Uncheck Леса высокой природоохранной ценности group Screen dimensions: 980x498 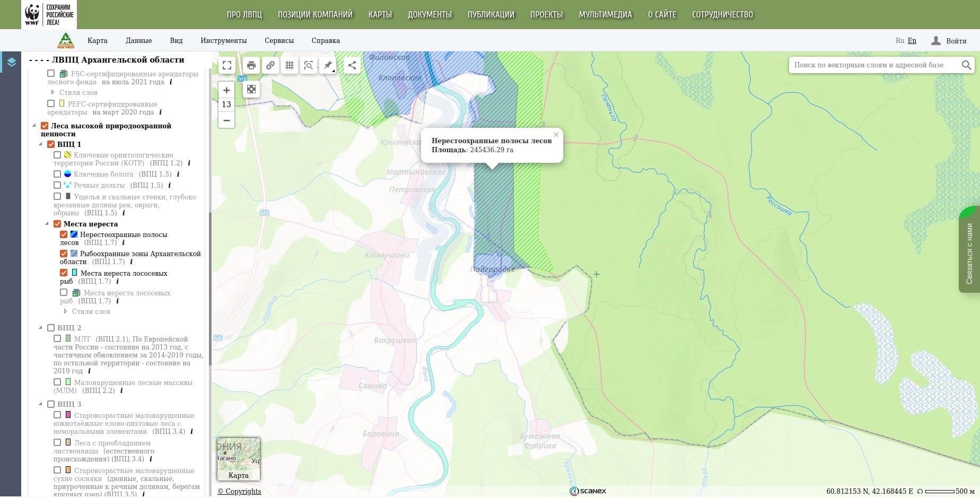click(x=45, y=126)
